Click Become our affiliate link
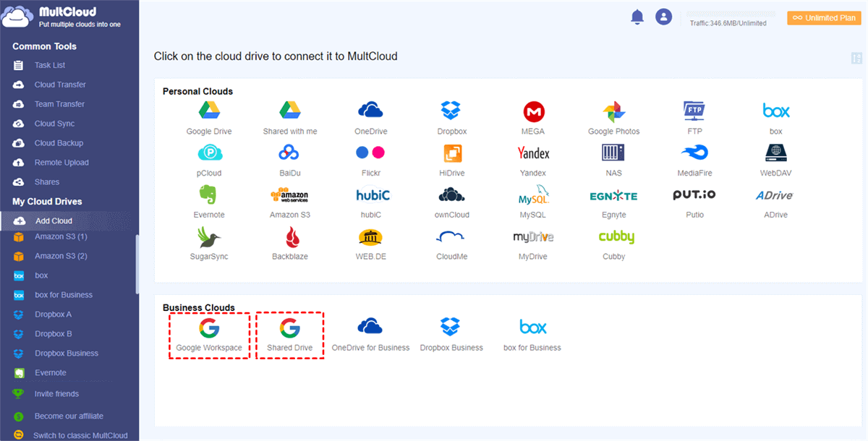 pyautogui.click(x=69, y=416)
